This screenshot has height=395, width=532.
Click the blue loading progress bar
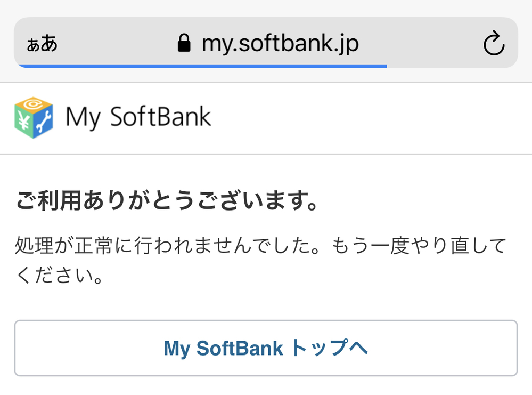coord(202,67)
